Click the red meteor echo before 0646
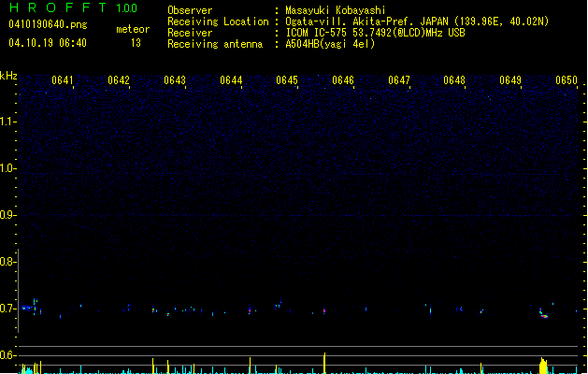Image resolution: width=588 pixels, height=374 pixels. (324, 311)
